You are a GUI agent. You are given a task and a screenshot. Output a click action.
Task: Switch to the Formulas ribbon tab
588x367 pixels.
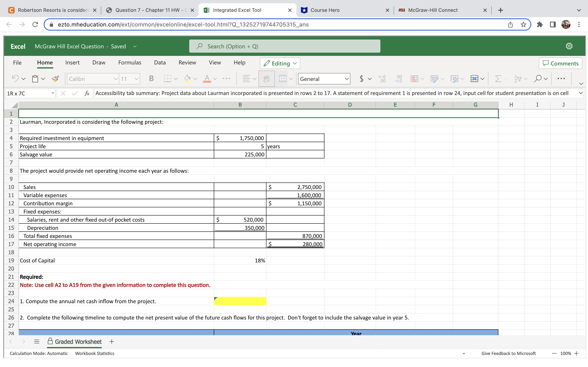[x=129, y=62]
